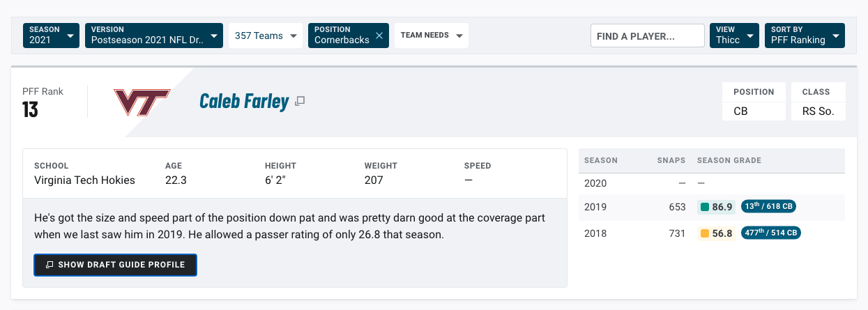The image size is (868, 310).
Task: Click the Virginia Tech VT logo
Action: point(142,102)
